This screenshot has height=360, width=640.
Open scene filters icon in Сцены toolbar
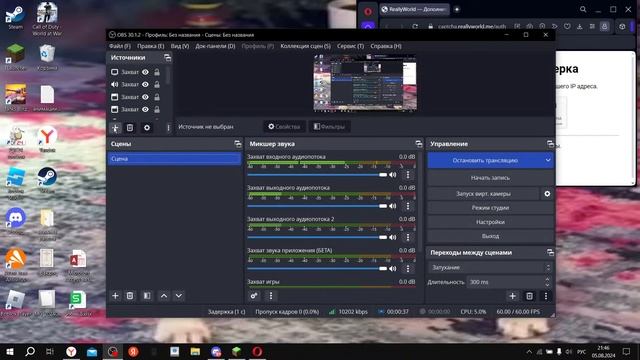point(147,296)
